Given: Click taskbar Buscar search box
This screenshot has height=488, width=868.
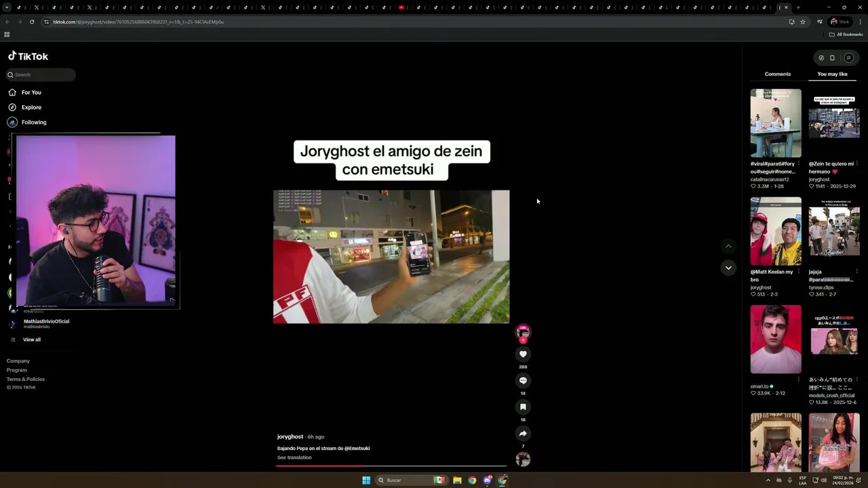Looking at the screenshot, I should (411, 480).
